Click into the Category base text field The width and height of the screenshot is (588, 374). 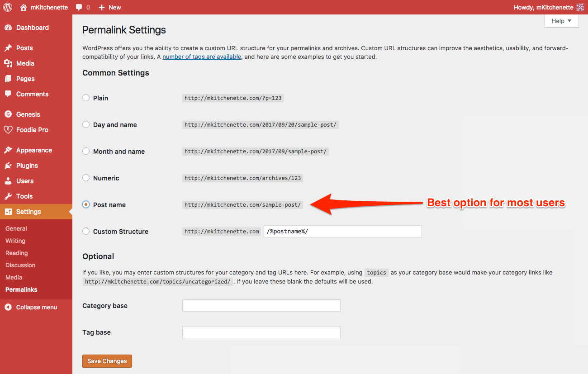tap(261, 306)
